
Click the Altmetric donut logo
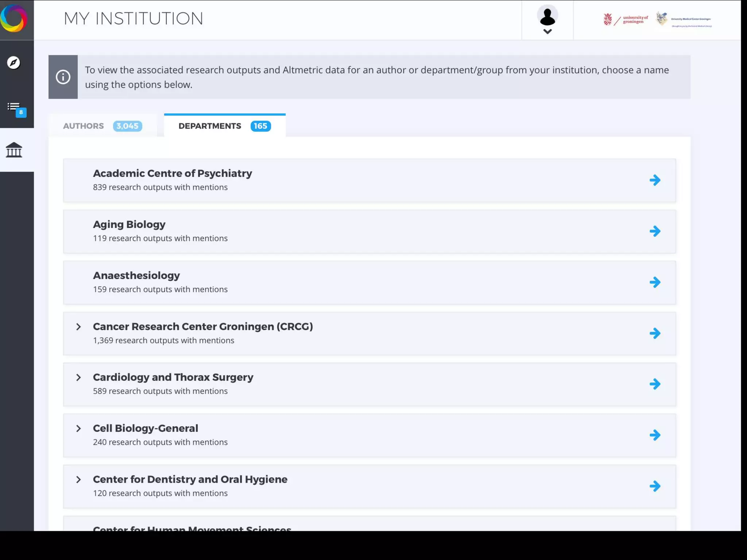[14, 18]
